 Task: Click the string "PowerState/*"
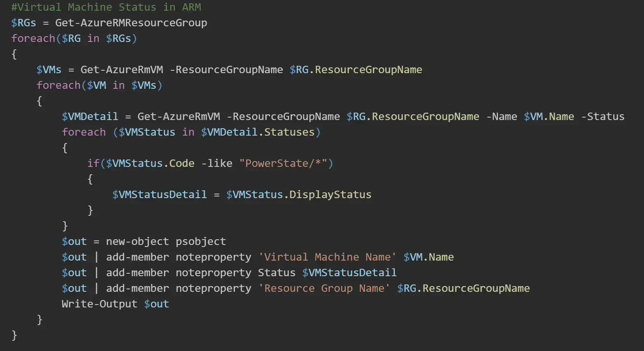(287, 163)
